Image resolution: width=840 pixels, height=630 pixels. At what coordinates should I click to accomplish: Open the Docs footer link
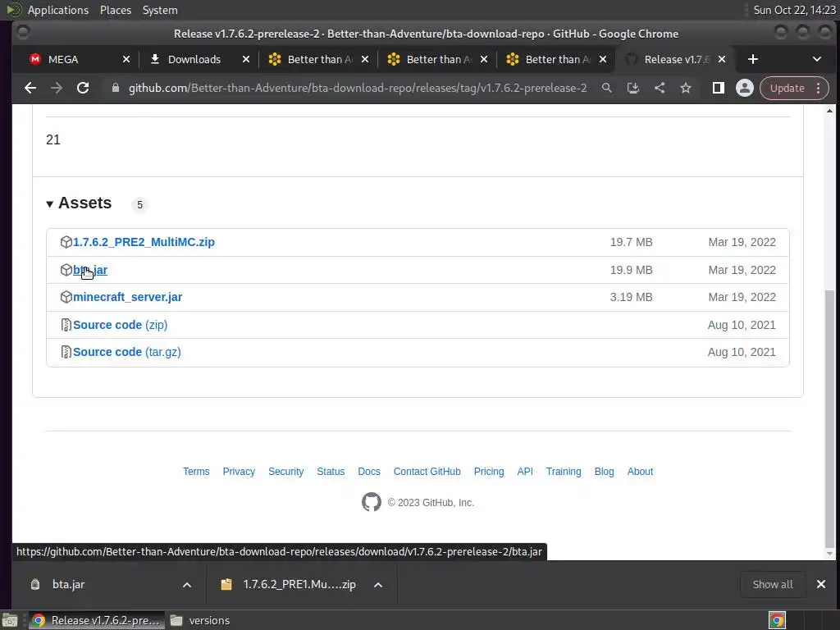(369, 472)
